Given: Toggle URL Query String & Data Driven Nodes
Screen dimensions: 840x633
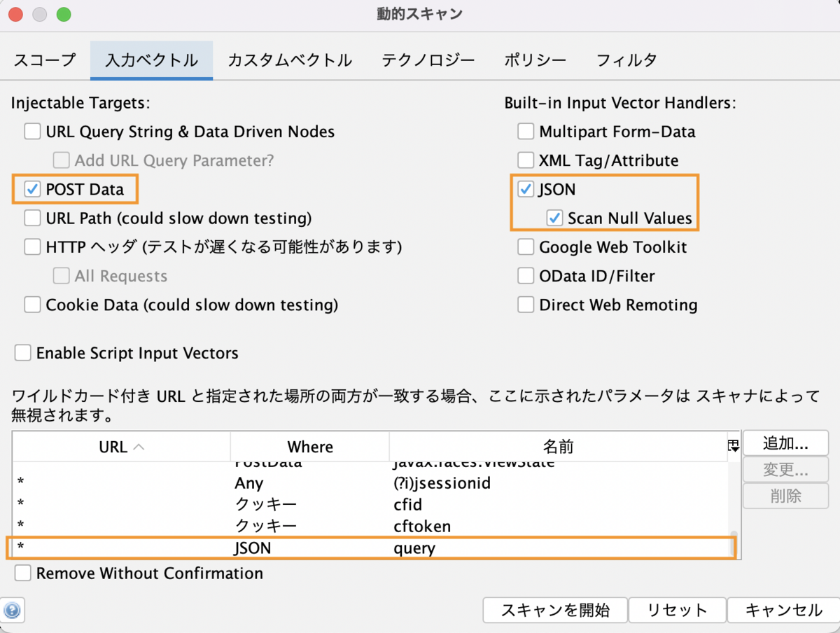Looking at the screenshot, I should tap(33, 132).
